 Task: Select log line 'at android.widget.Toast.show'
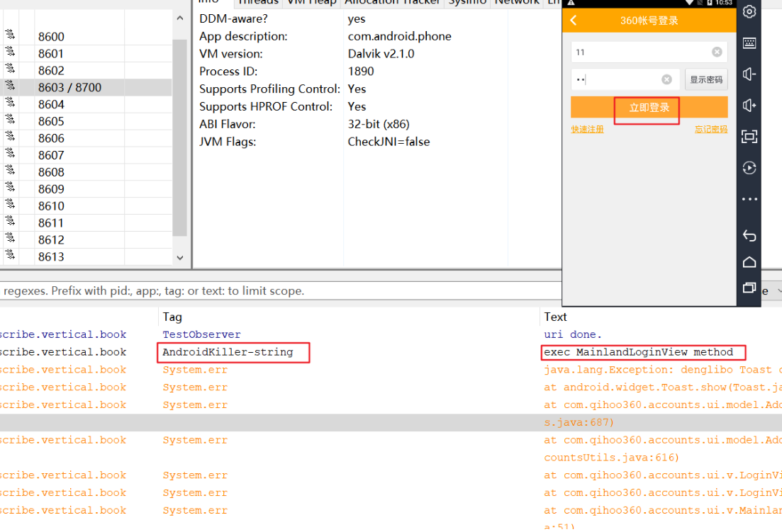point(663,387)
